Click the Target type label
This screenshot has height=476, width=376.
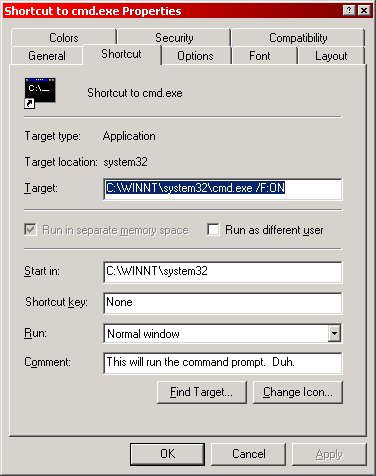pyautogui.click(x=52, y=136)
